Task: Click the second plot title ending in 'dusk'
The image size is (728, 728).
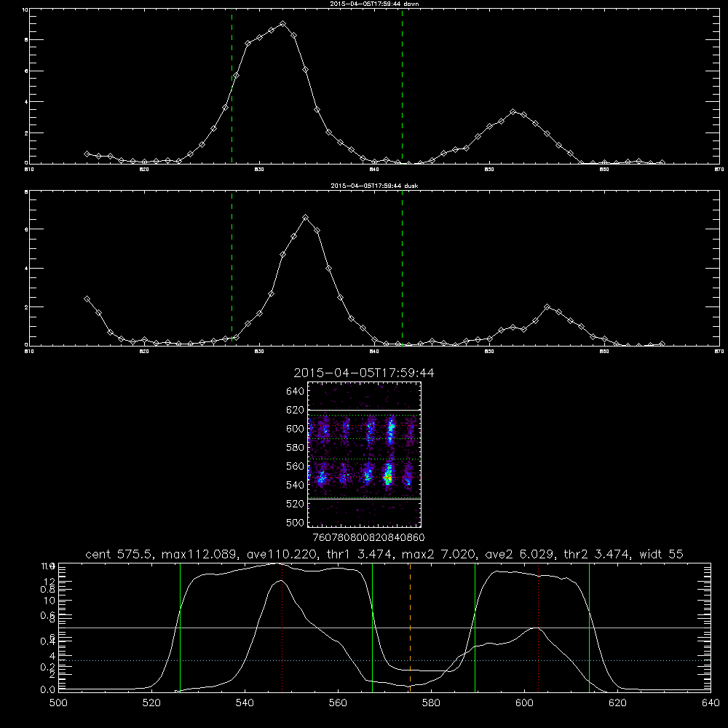Action: [374, 186]
